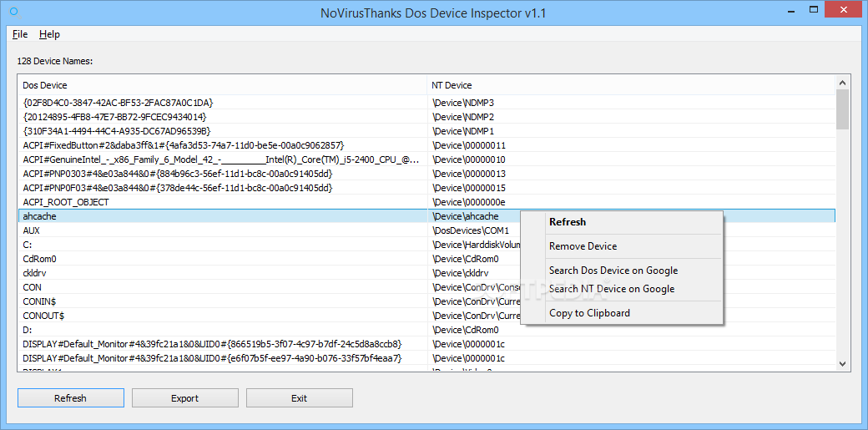Click NT device \Device\ckldrv cell
Screen dimensions: 868x430
461,273
